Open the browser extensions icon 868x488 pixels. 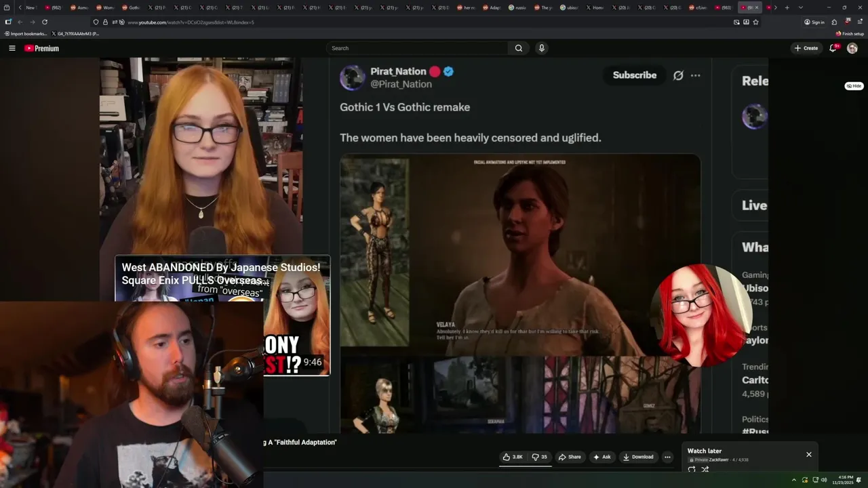pyautogui.click(x=834, y=22)
